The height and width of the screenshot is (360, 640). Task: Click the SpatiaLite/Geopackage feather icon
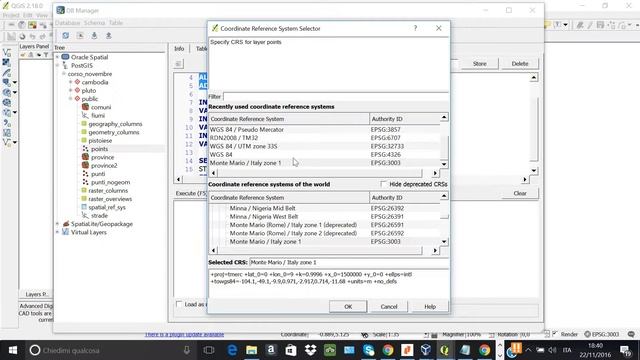(66, 224)
